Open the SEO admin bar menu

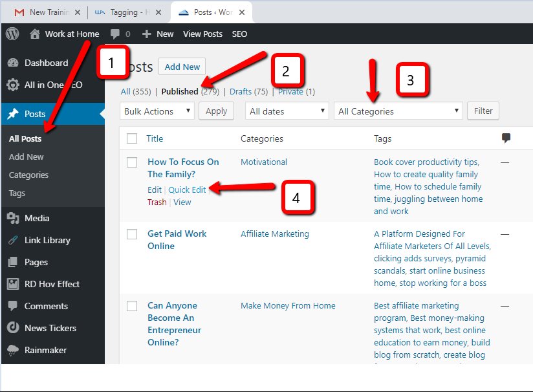pos(239,34)
